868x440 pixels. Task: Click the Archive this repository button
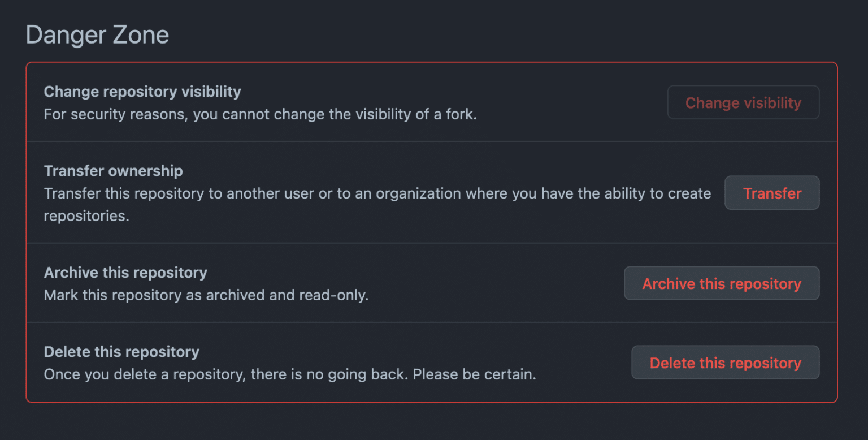click(722, 284)
